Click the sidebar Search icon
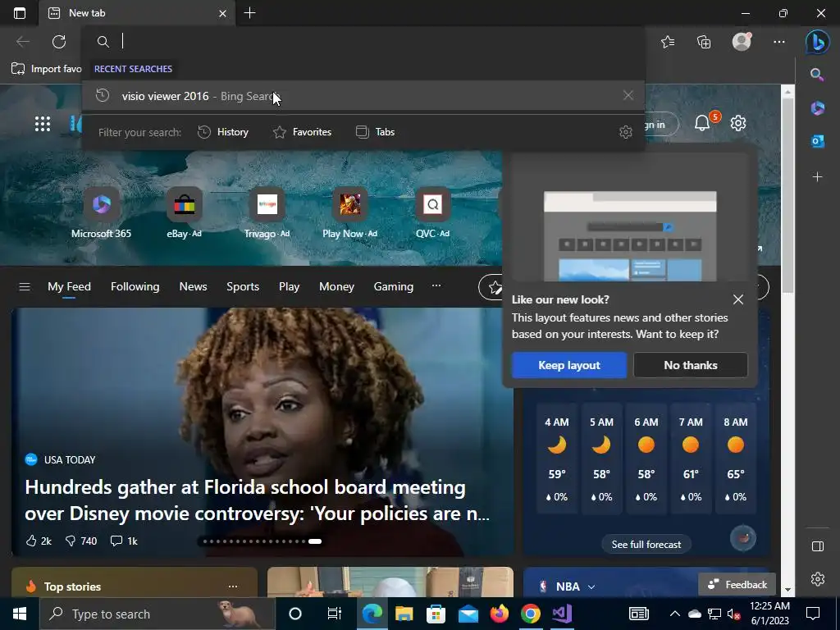The height and width of the screenshot is (630, 840). tap(817, 75)
